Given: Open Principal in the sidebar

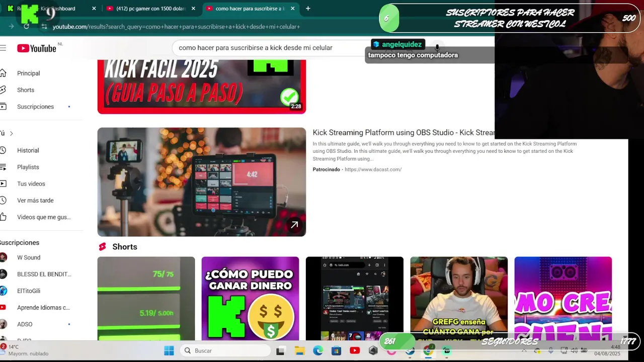Looking at the screenshot, I should click(x=28, y=73).
